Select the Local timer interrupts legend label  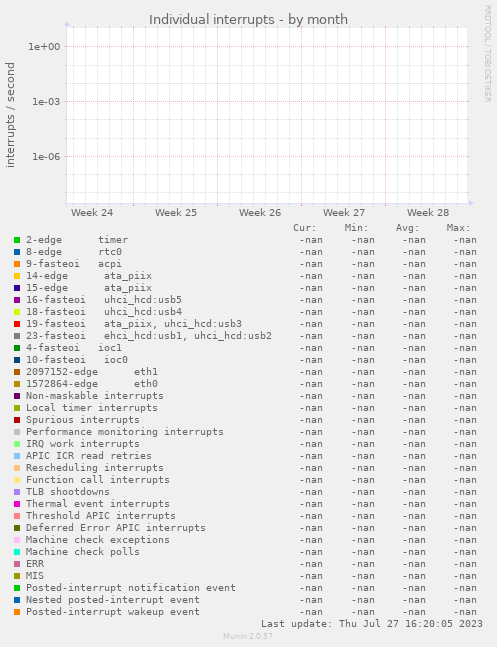point(92,408)
